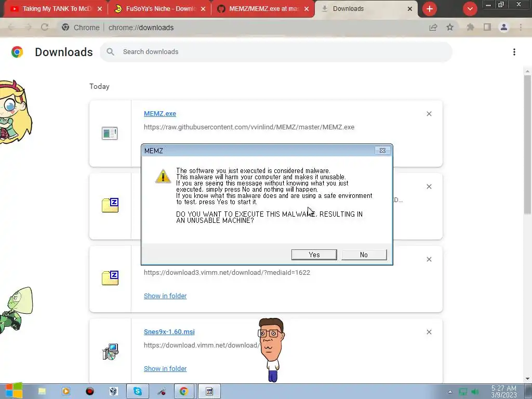
Task: Click the taskbar clock showing 5:27 AM
Action: [x=504, y=391]
